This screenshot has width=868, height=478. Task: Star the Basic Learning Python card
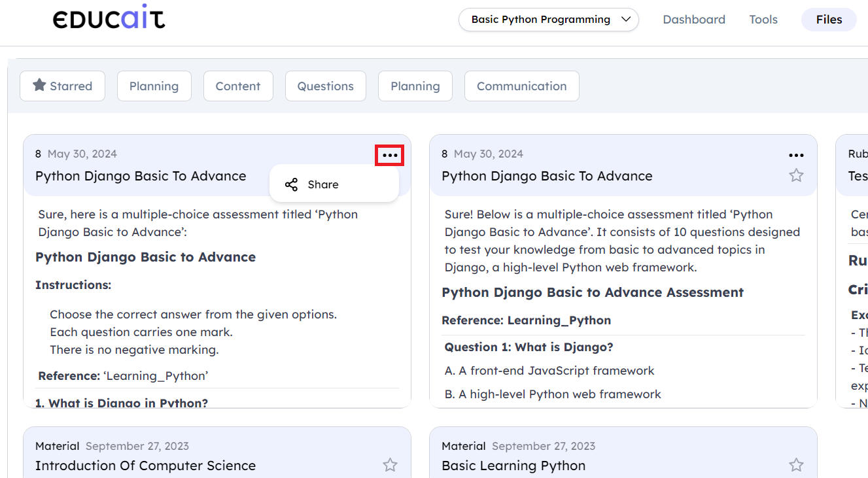click(x=795, y=465)
